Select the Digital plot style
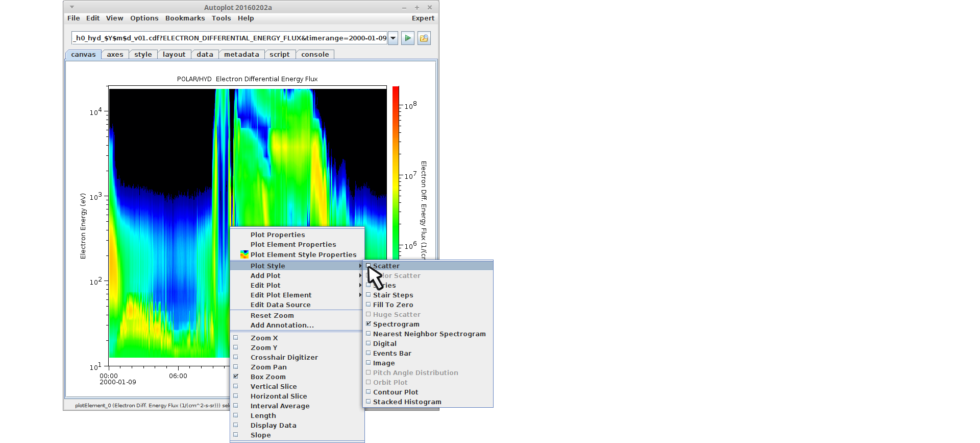This screenshot has width=980, height=443. click(x=428, y=343)
